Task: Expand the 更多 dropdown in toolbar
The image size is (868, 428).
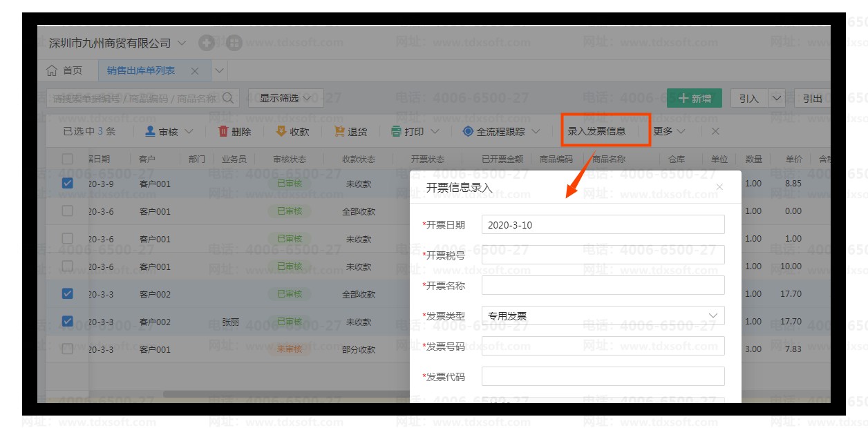Action: coord(669,131)
